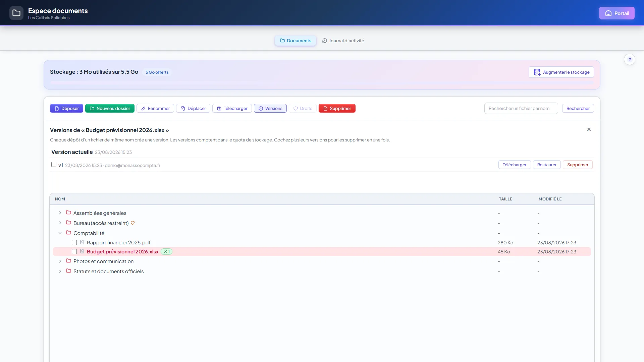Click the Droits toolbar button
The width and height of the screenshot is (644, 362).
pyautogui.click(x=303, y=108)
